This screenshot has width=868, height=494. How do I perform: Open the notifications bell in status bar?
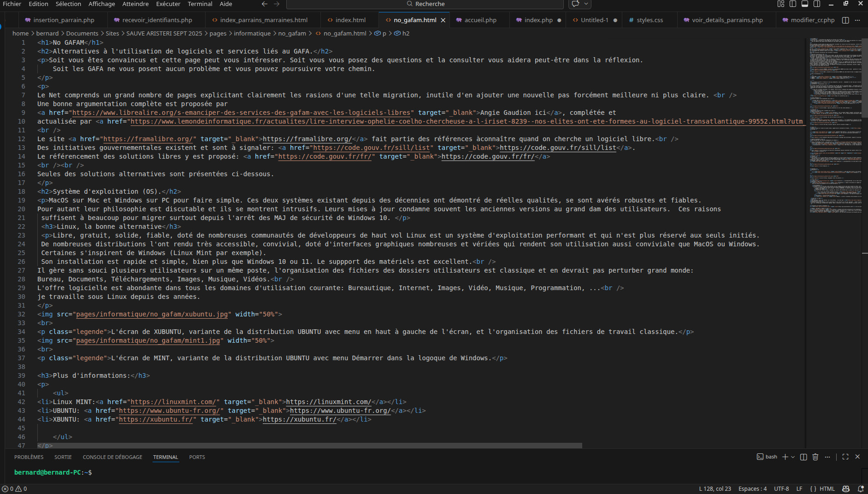(860, 488)
